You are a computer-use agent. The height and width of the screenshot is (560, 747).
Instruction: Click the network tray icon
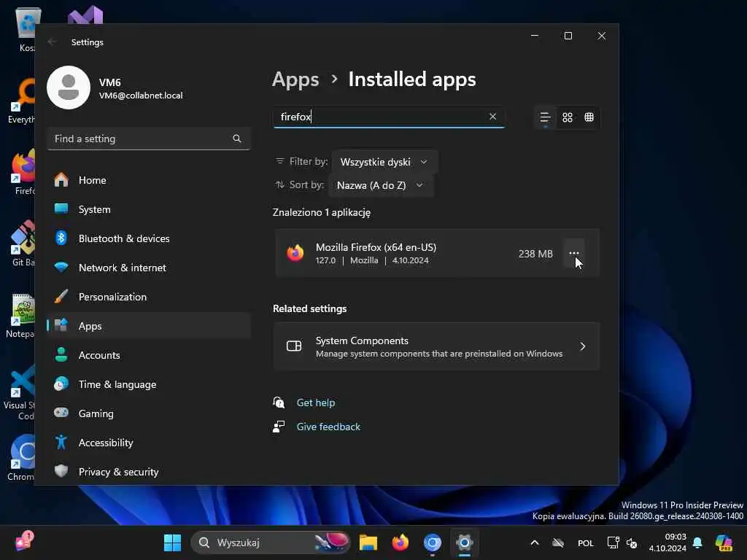(613, 542)
